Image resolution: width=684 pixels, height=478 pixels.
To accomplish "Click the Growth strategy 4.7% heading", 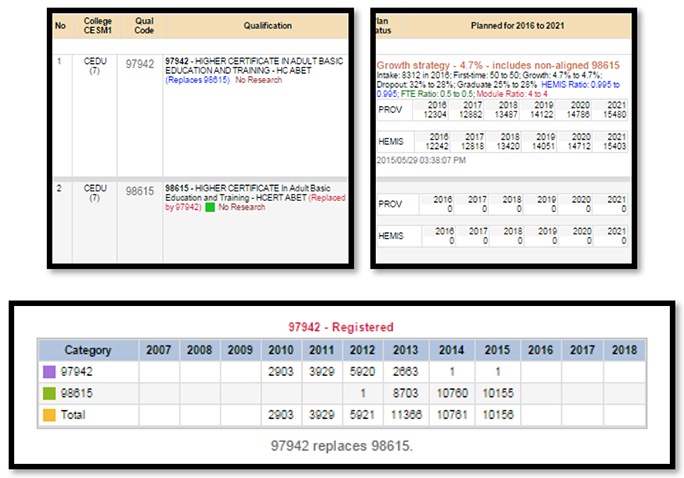I will pyautogui.click(x=498, y=65).
